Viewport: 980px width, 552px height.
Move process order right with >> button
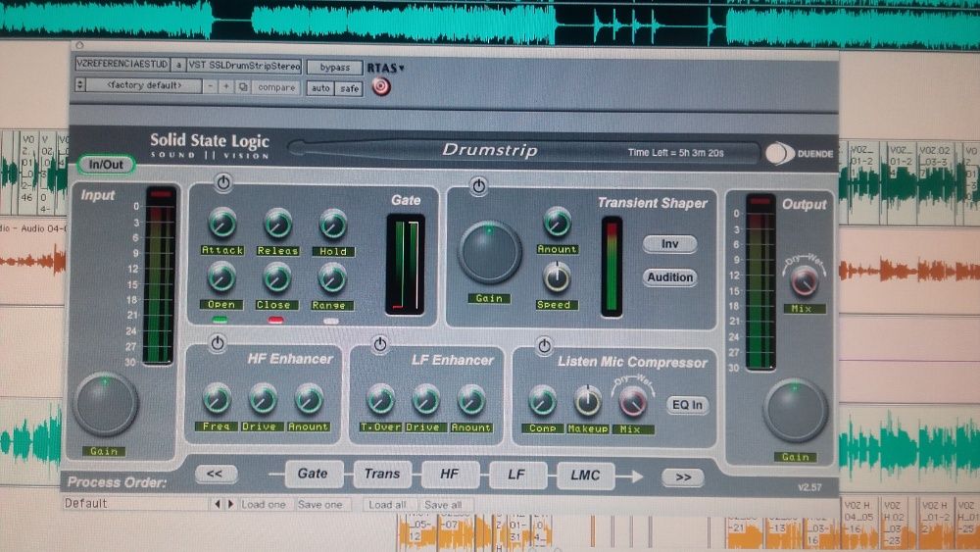pyautogui.click(x=683, y=477)
